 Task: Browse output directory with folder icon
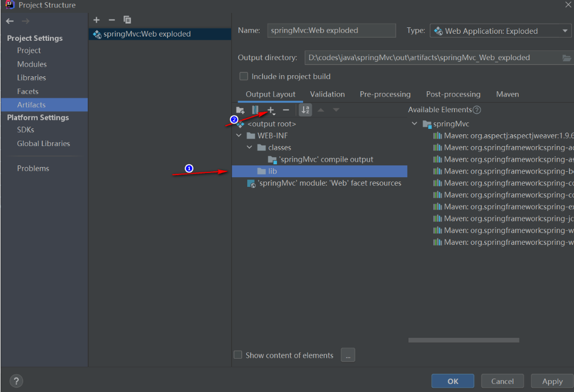[566, 58]
